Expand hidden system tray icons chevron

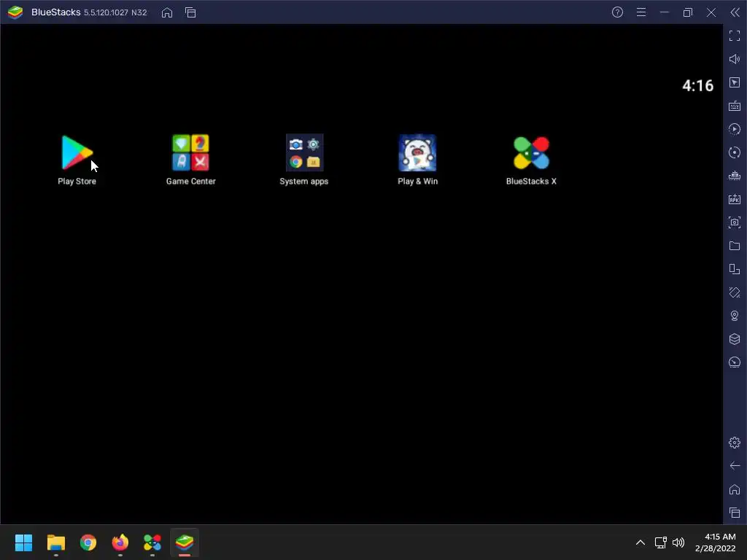click(x=640, y=542)
